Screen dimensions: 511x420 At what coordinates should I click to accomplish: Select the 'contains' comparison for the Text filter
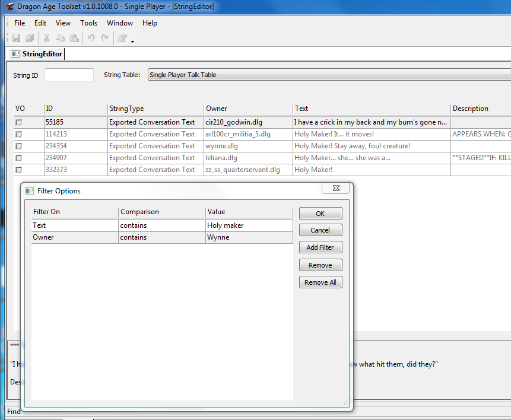coord(161,225)
